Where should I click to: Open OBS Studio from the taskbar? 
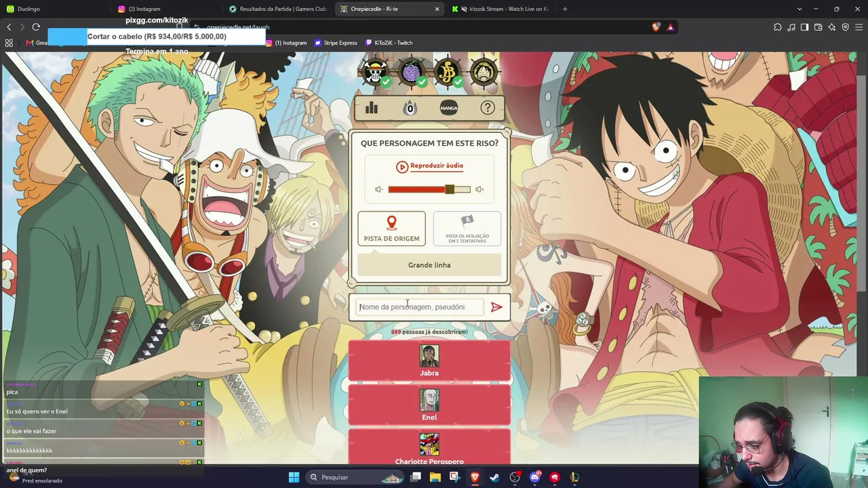tap(515, 477)
